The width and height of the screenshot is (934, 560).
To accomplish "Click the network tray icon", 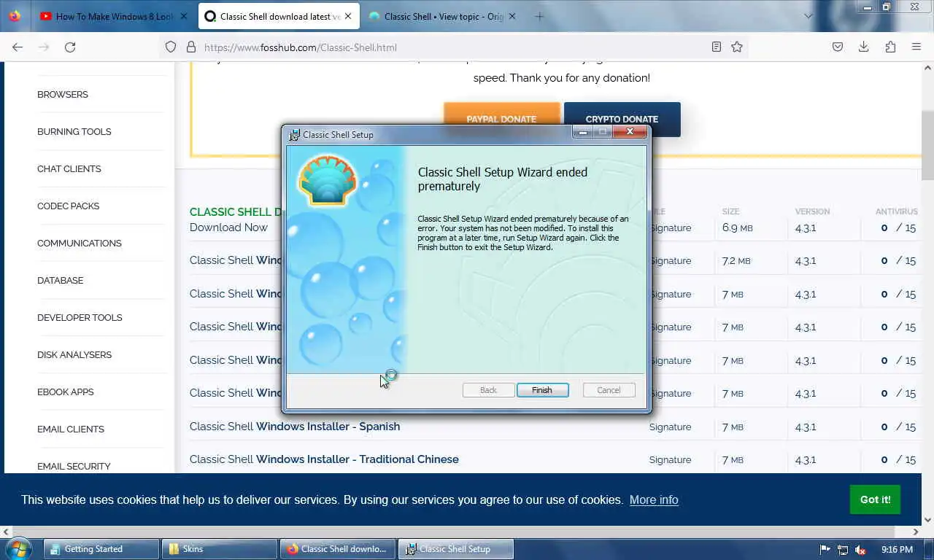I will coord(843,549).
